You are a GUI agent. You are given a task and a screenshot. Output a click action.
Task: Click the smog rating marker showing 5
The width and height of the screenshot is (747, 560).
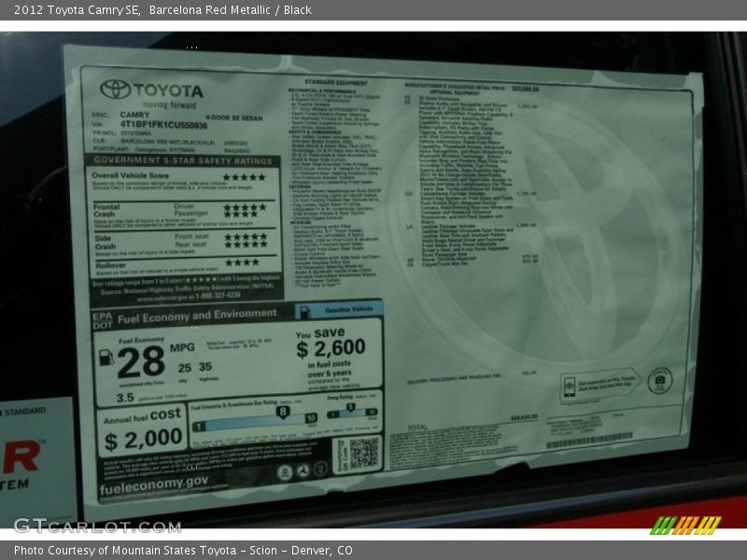click(351, 407)
